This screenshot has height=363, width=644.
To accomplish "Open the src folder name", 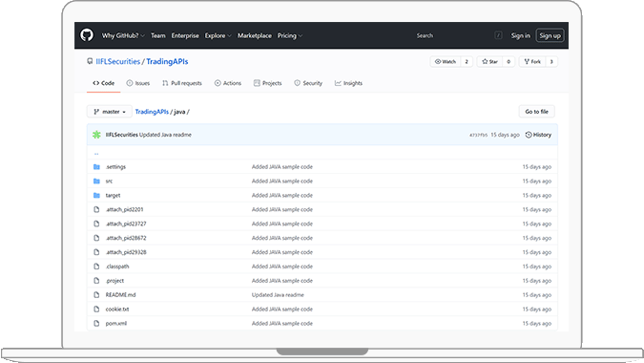I will [109, 181].
